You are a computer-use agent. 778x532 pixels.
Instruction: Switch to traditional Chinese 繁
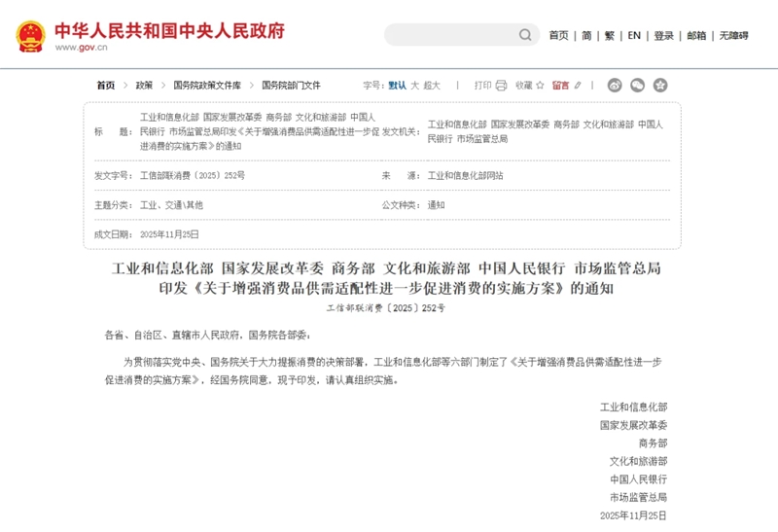(610, 36)
